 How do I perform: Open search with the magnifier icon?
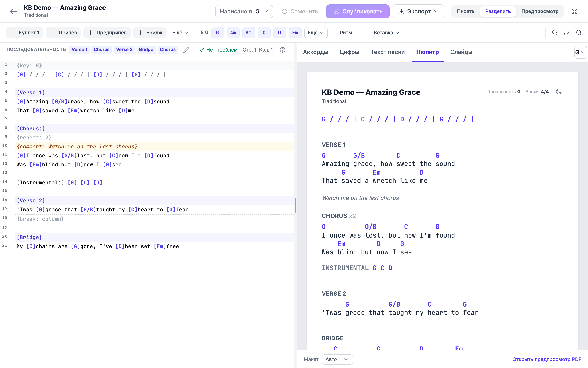[x=579, y=33]
